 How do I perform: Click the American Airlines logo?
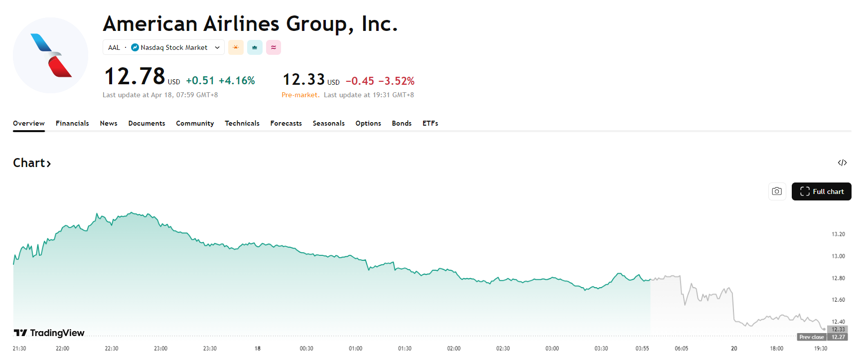(x=50, y=55)
